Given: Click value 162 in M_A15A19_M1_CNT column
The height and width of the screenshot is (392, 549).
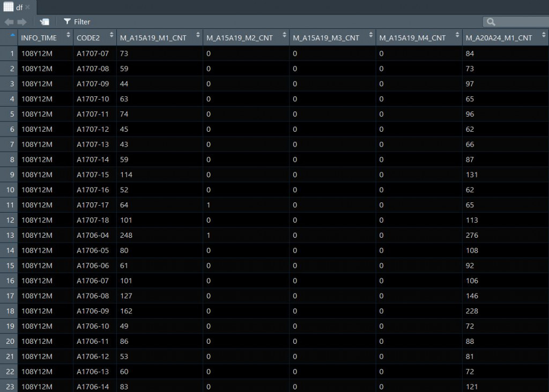Looking at the screenshot, I should (126, 311).
